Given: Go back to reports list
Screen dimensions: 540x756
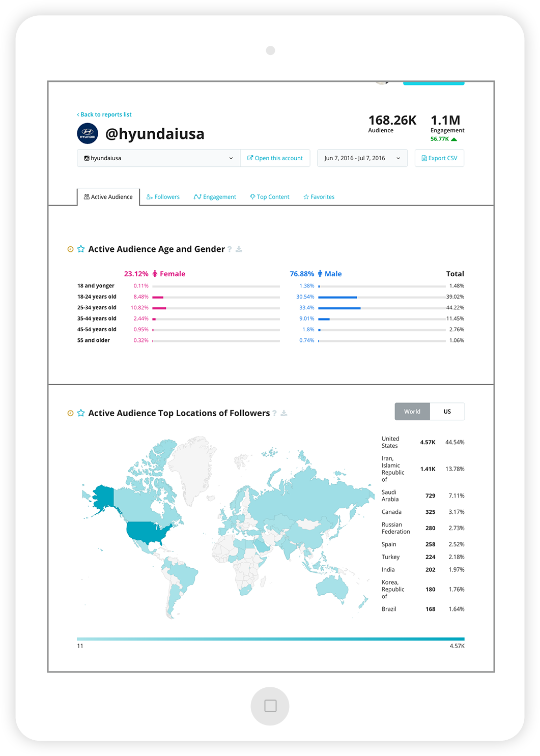Looking at the screenshot, I should [x=104, y=114].
